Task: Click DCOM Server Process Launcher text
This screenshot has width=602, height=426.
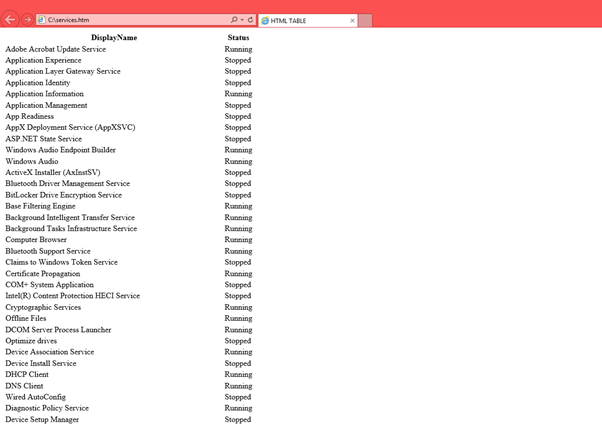Action: coord(58,330)
